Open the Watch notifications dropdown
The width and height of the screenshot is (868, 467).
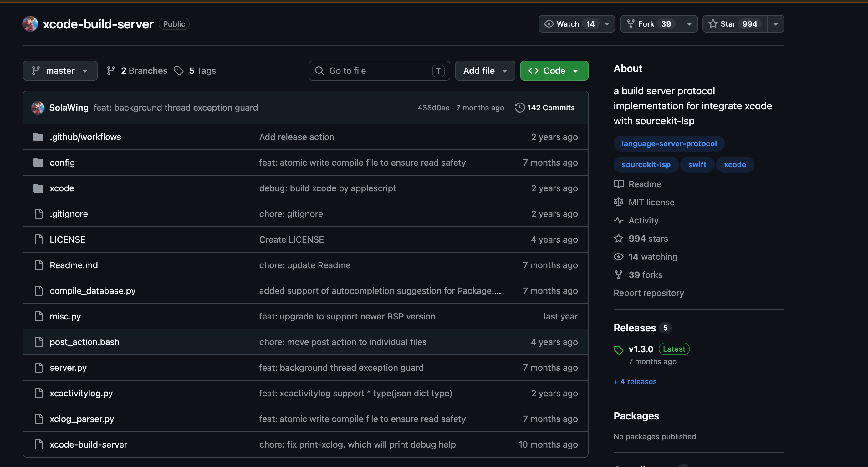pyautogui.click(x=577, y=24)
